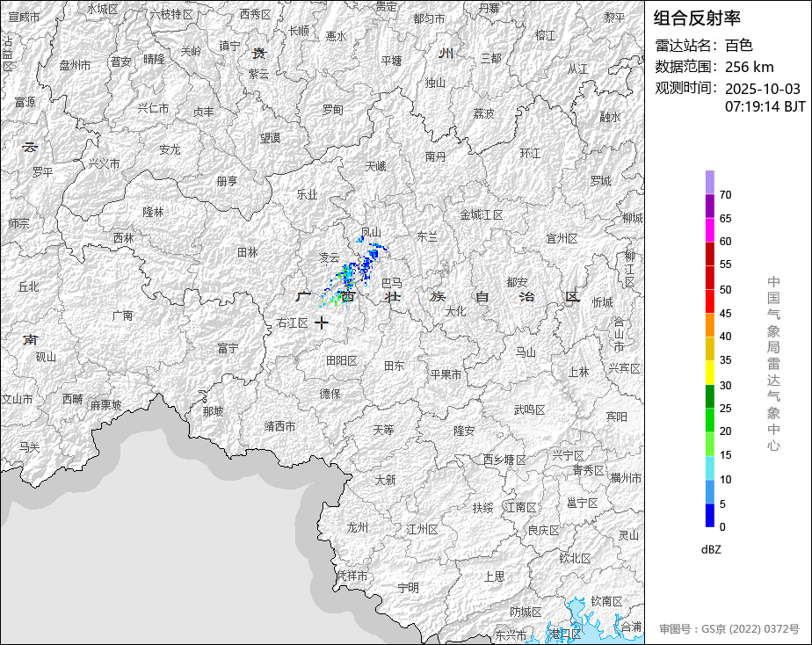
Task: Choose the gold 35–40 dBZ legend swatch
Action: tap(709, 349)
